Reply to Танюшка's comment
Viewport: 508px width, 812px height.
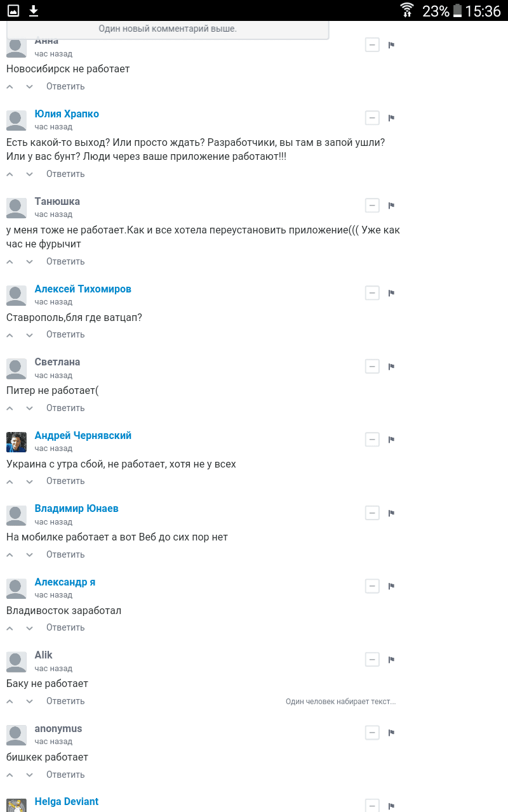(65, 261)
